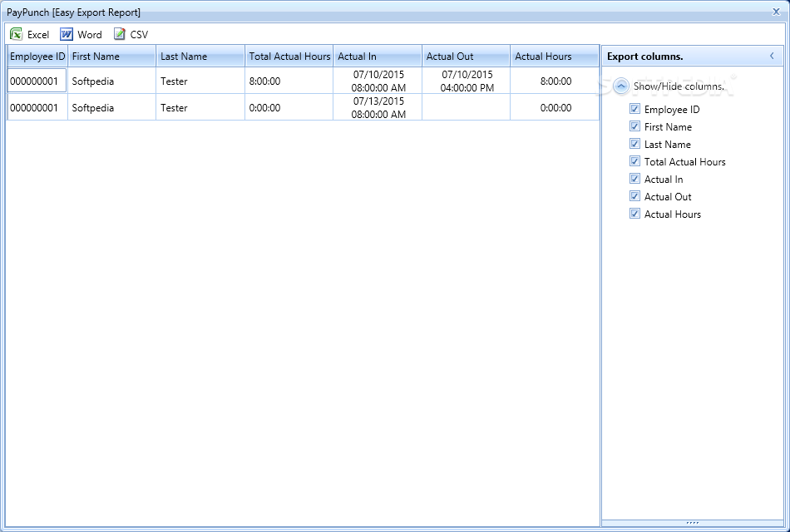Click the Word export icon
The height and width of the screenshot is (532, 790).
tap(67, 34)
